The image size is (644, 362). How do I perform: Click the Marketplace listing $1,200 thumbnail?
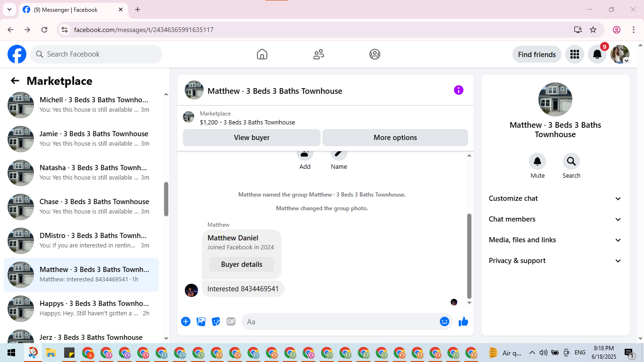click(189, 117)
